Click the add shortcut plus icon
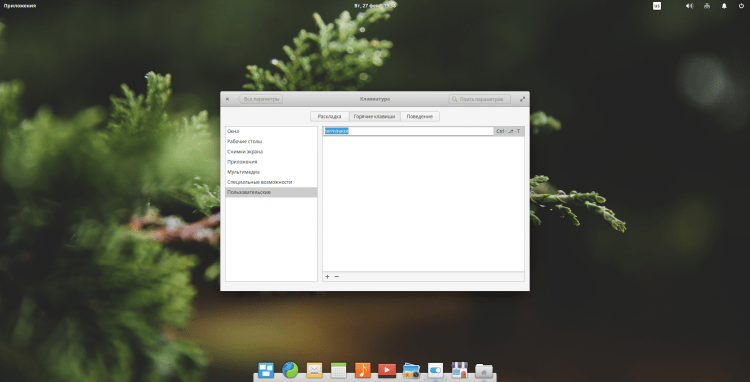Image resolution: width=750 pixels, height=382 pixels. (x=327, y=277)
